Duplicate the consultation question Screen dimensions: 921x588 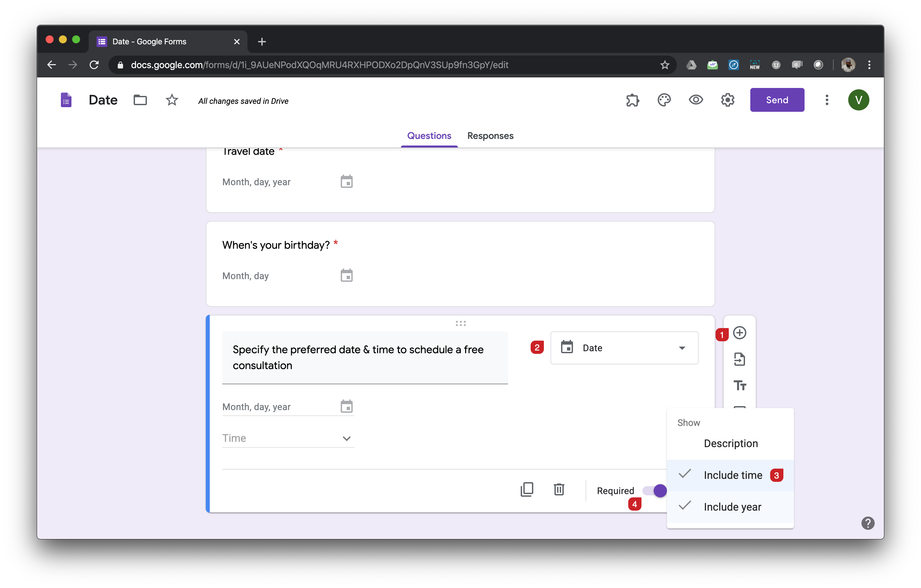pyautogui.click(x=527, y=490)
